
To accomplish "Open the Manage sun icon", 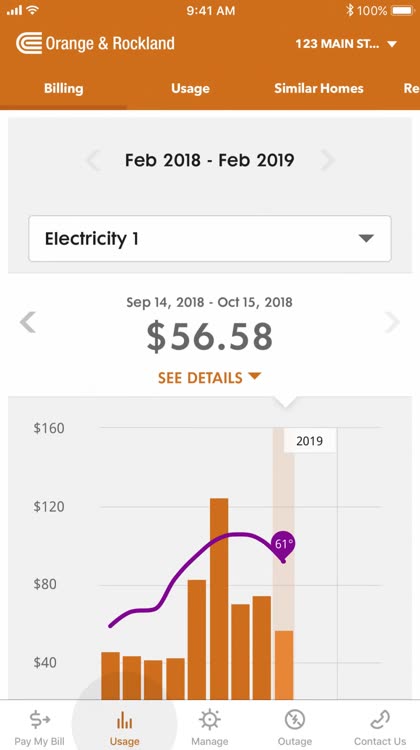I will pyautogui.click(x=210, y=719).
